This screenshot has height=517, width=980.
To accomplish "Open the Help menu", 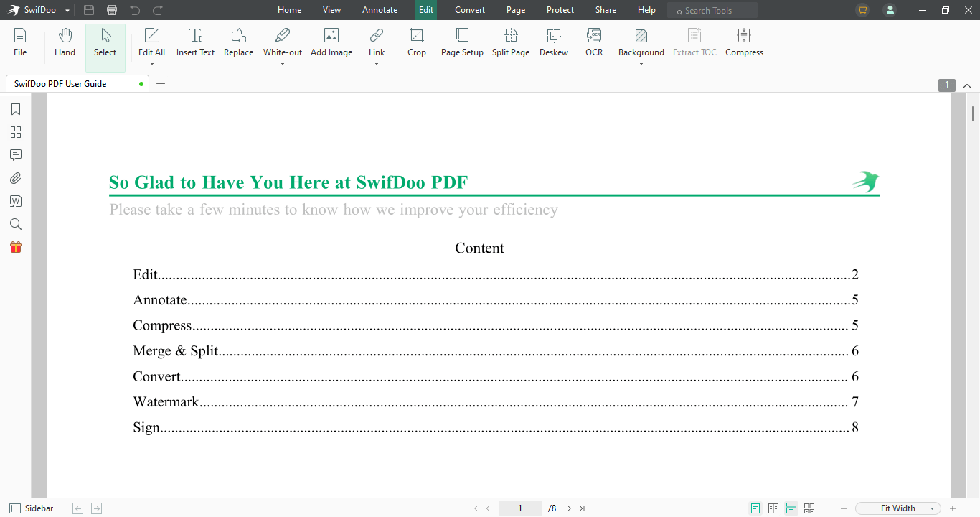I will click(x=646, y=10).
